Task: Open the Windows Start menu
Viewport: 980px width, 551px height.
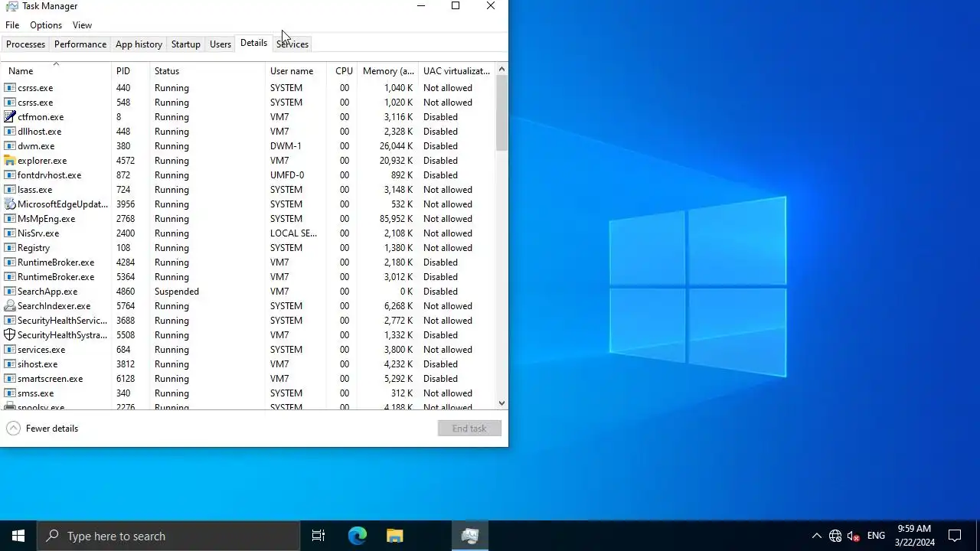Action: pyautogui.click(x=18, y=536)
